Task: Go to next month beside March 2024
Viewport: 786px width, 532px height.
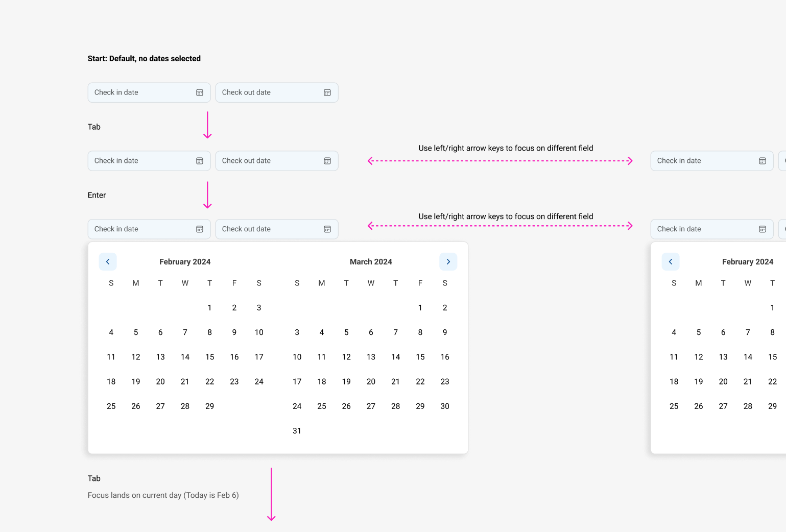Action: pos(448,261)
